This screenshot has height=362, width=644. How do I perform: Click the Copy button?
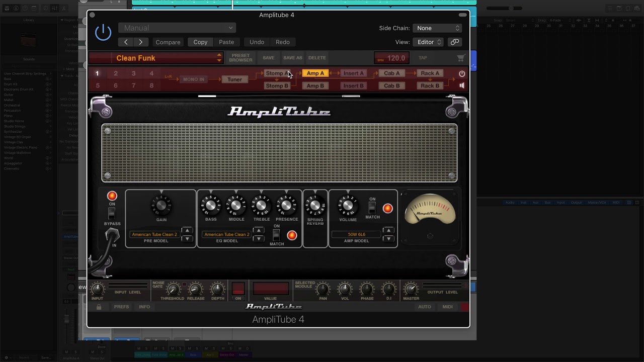click(200, 42)
